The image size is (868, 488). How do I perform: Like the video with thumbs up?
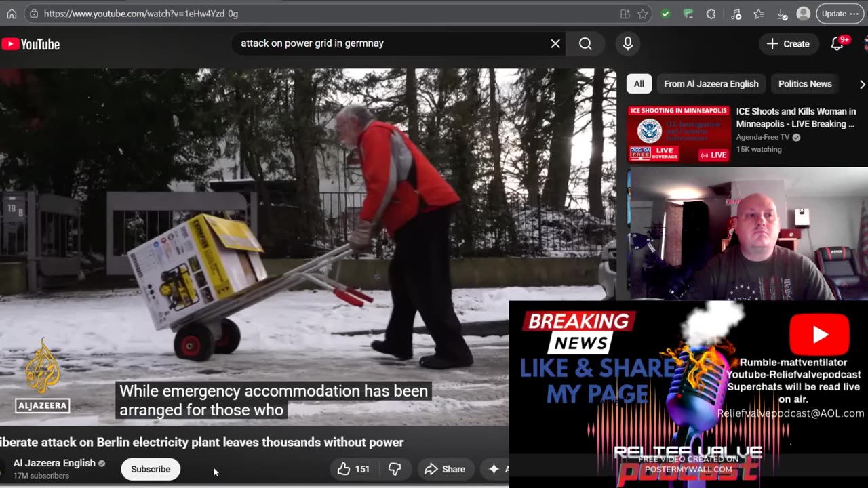pyautogui.click(x=353, y=469)
